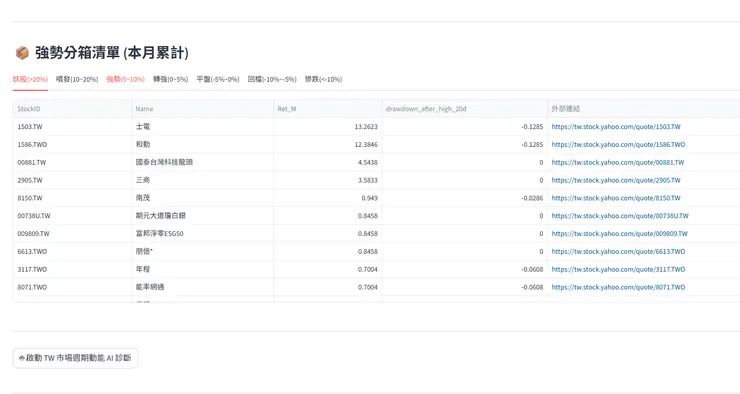Click the name cell 士電
Screen dimensions: 740x394
coord(202,127)
